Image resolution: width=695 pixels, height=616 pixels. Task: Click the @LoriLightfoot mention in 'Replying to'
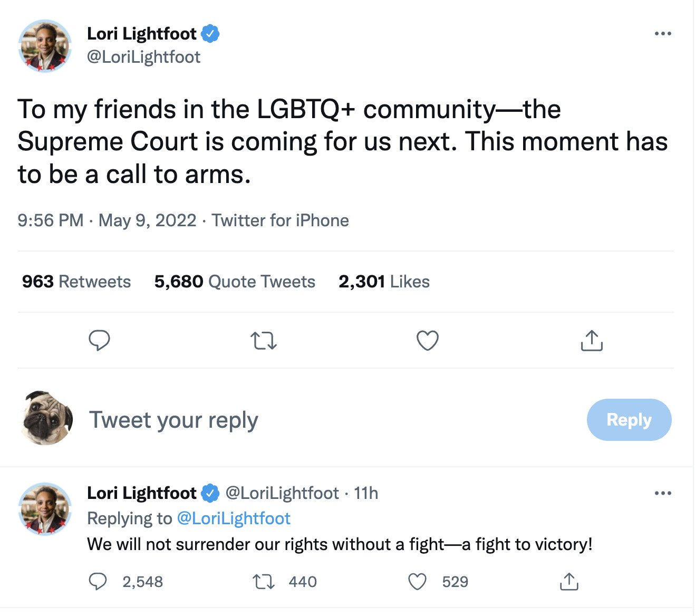[234, 518]
